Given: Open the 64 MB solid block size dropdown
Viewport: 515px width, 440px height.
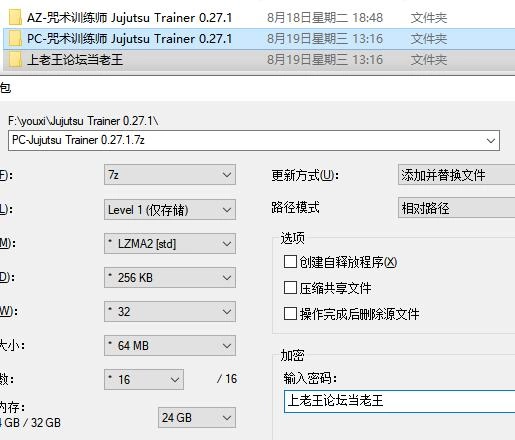Looking at the screenshot, I should [170, 346].
